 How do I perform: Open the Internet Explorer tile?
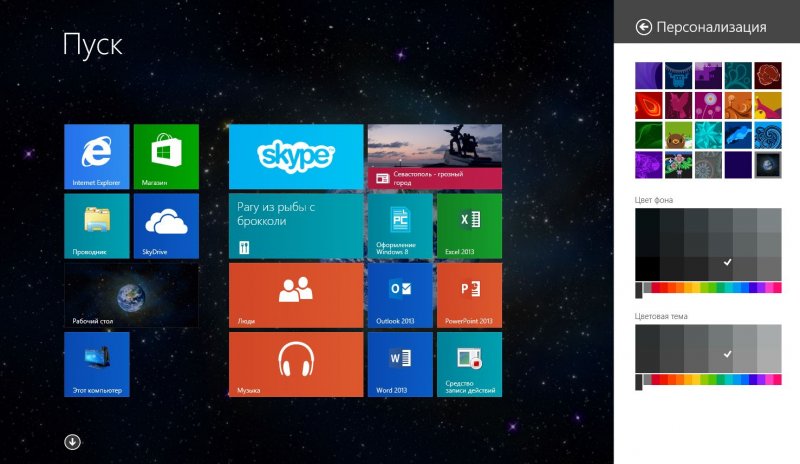97,157
